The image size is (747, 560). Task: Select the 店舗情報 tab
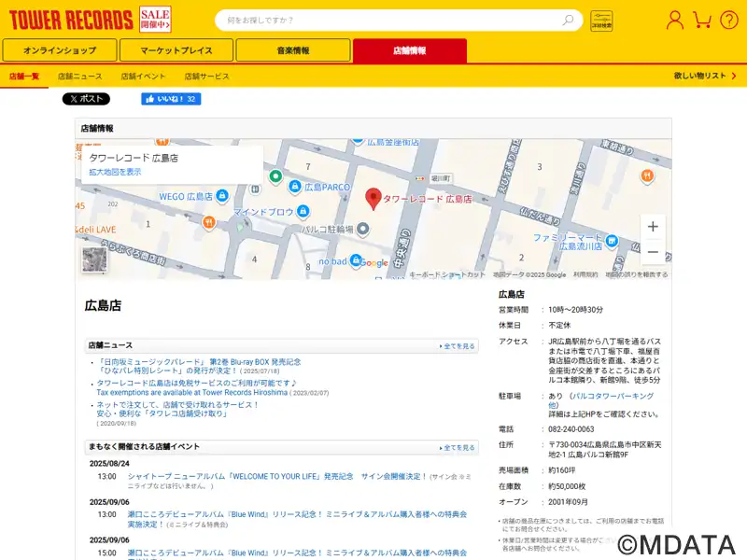[x=410, y=50]
